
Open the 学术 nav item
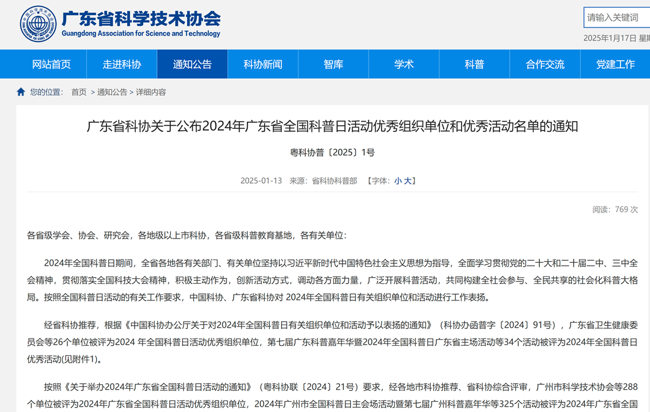404,64
